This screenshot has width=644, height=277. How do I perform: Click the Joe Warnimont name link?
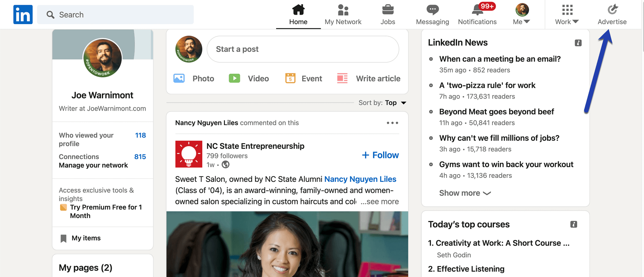(x=102, y=95)
